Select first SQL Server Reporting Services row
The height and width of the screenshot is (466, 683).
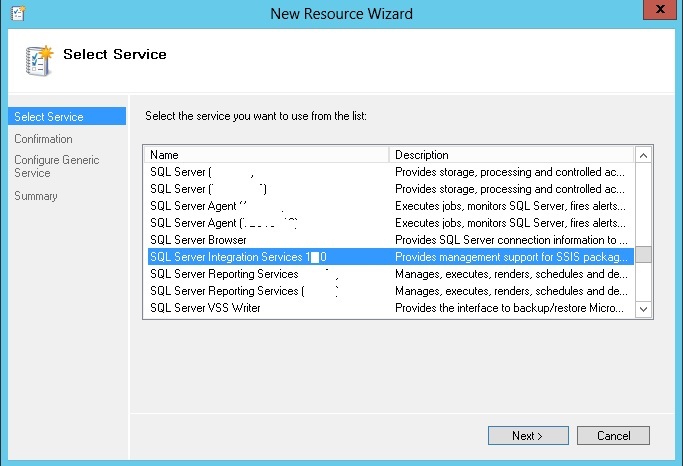tap(224, 274)
